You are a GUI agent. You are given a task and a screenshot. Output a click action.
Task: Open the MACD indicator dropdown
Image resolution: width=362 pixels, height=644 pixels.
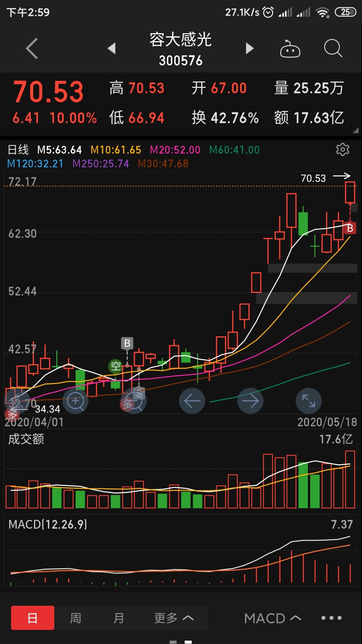272,618
